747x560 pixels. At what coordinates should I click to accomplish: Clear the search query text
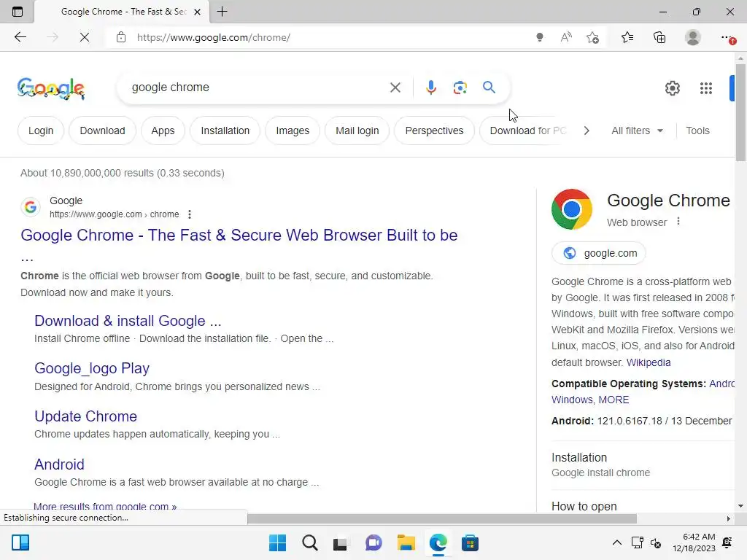click(395, 87)
